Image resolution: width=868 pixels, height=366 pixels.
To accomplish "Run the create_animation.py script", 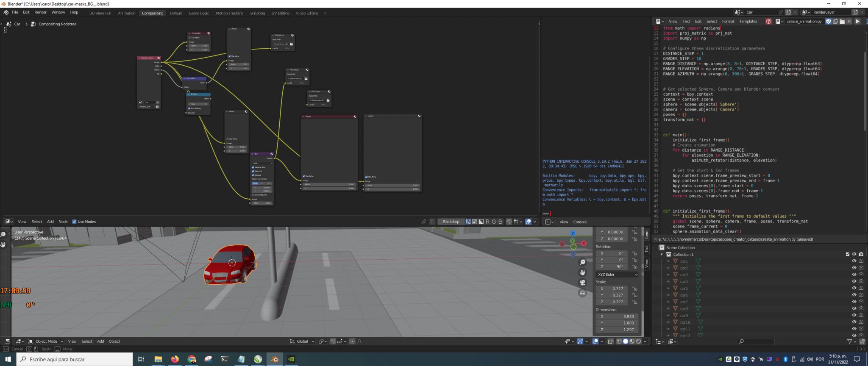I will (857, 21).
